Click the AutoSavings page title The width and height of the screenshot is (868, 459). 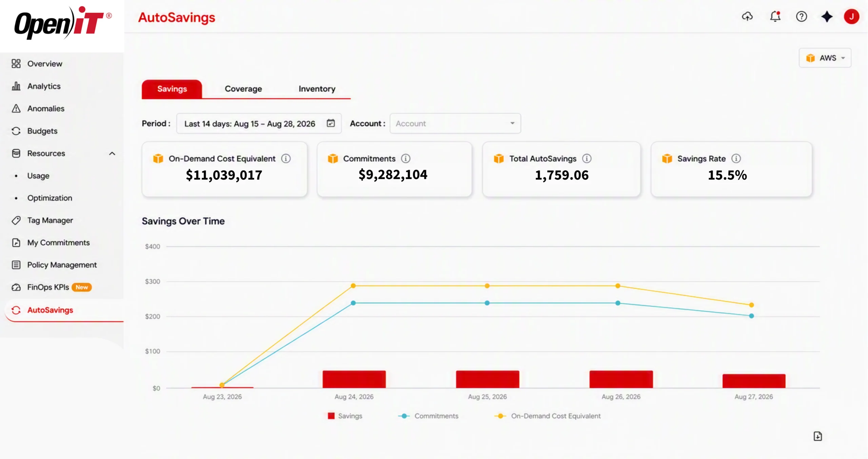coord(176,17)
